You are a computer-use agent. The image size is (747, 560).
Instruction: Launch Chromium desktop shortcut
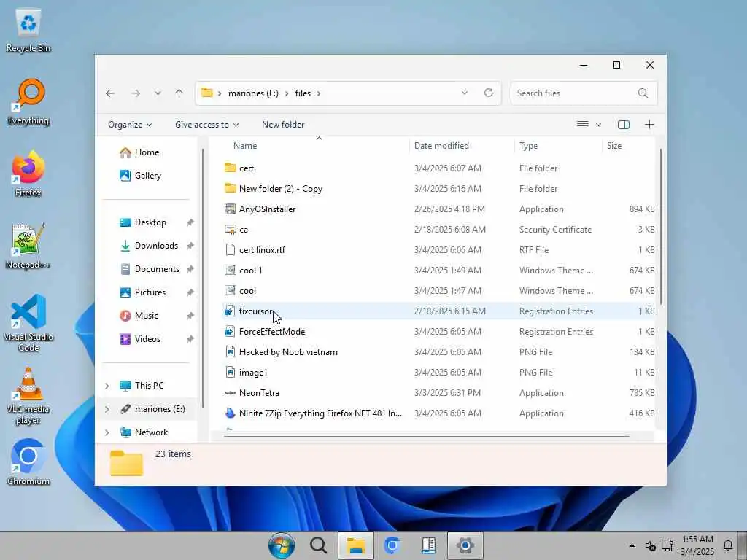coord(28,462)
